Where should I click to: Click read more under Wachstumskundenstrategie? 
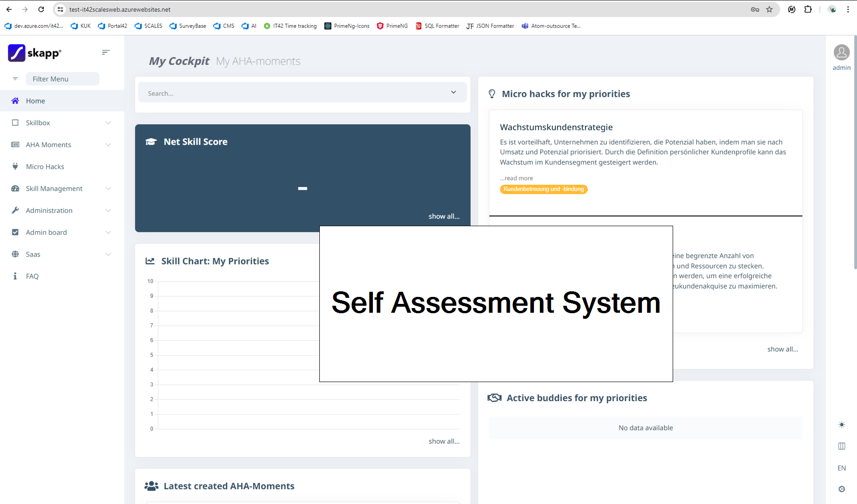pyautogui.click(x=517, y=178)
